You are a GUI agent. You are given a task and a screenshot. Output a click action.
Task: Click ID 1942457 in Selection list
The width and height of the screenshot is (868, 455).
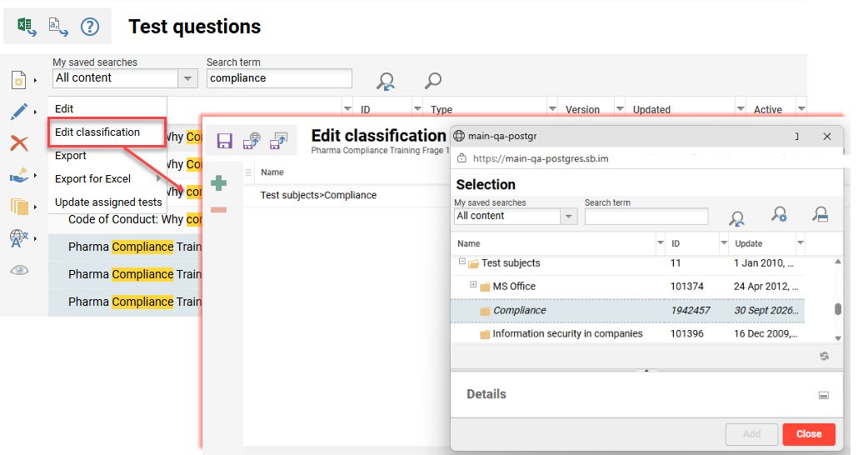691,311
